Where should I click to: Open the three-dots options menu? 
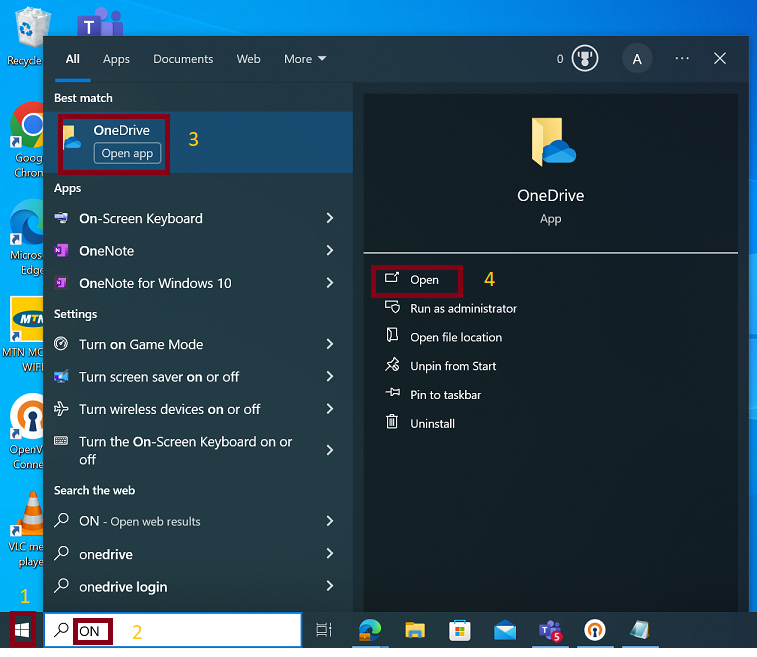(x=682, y=58)
